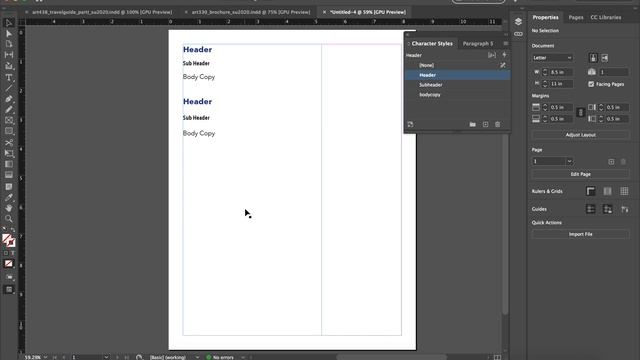Toggle link between margin values
The image size is (640, 360).
tap(580, 113)
